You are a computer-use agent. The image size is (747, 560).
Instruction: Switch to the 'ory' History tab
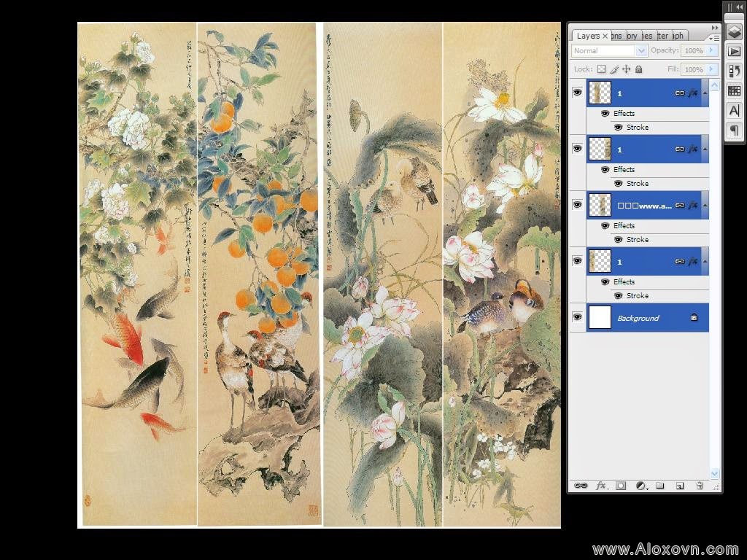pos(632,36)
